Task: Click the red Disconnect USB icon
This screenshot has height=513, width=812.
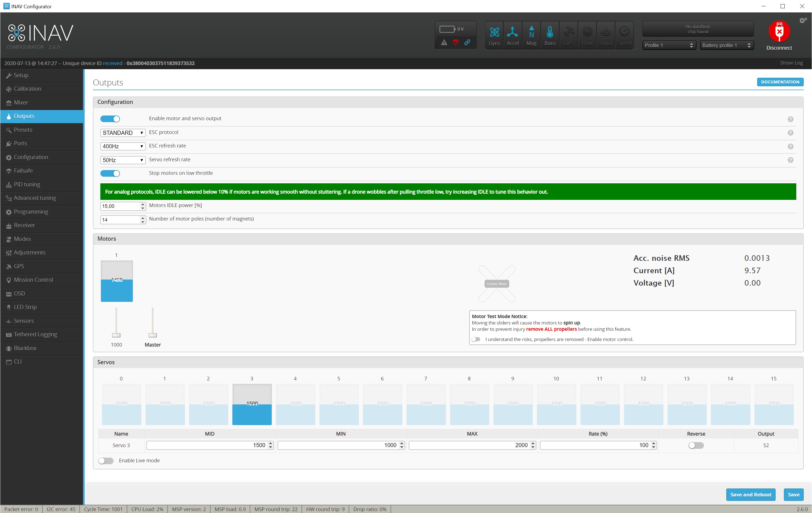Action: (779, 32)
